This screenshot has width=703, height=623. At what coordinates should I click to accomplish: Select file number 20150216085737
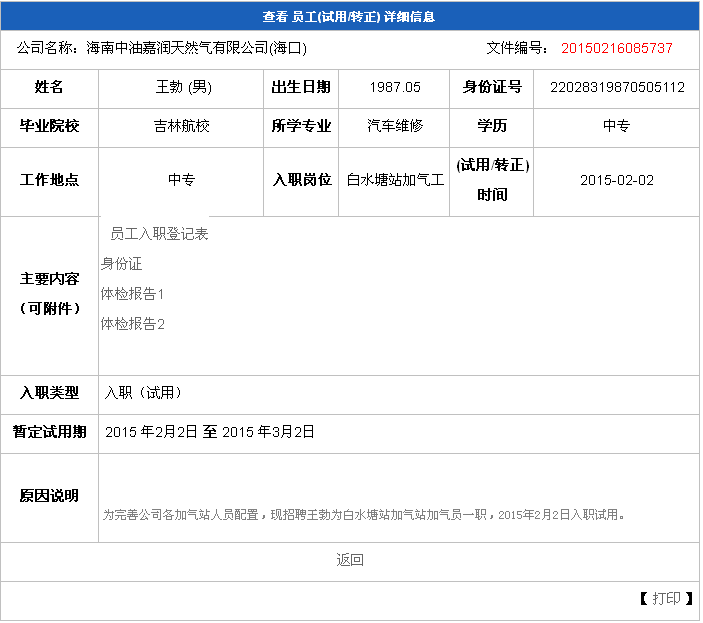click(x=616, y=48)
